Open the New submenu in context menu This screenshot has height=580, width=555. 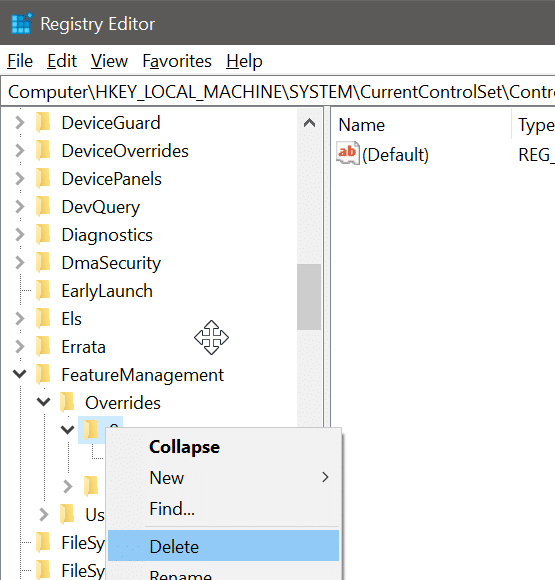223,478
